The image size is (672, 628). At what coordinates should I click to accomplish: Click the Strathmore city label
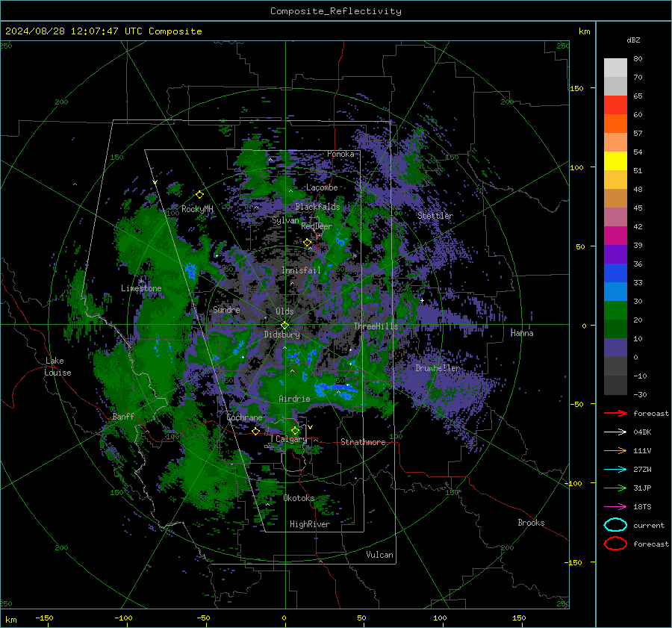pyautogui.click(x=363, y=442)
